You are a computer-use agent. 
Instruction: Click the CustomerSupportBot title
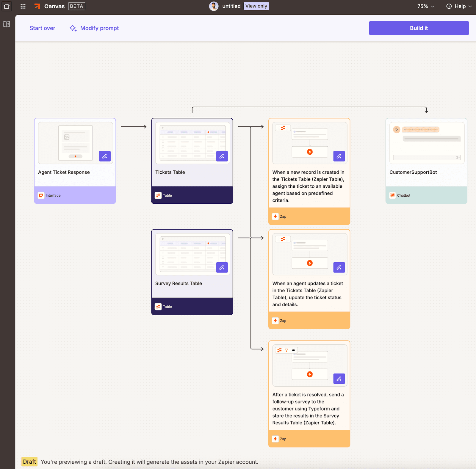(413, 172)
